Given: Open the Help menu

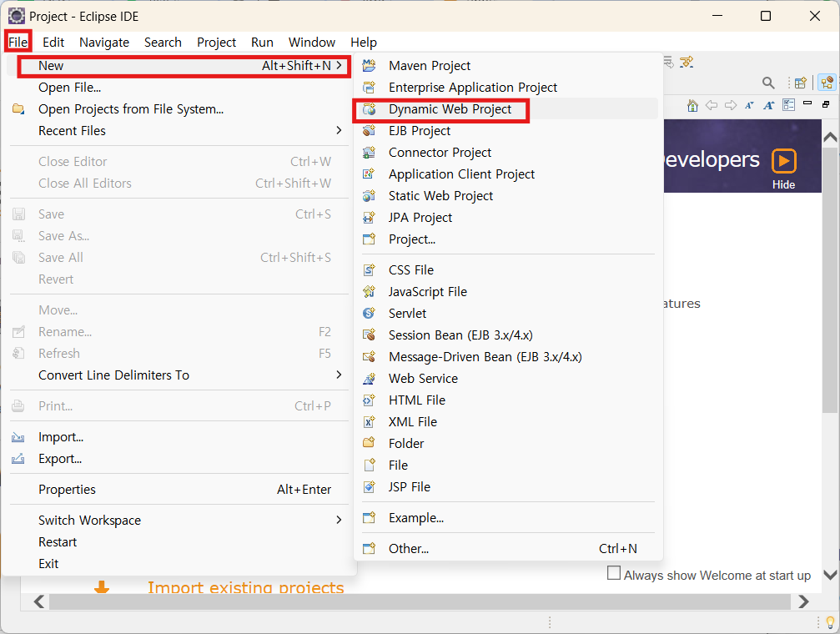Looking at the screenshot, I should pyautogui.click(x=364, y=43).
